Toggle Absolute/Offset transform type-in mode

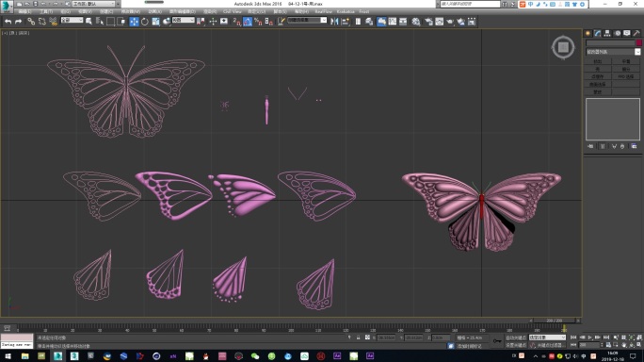(x=367, y=337)
